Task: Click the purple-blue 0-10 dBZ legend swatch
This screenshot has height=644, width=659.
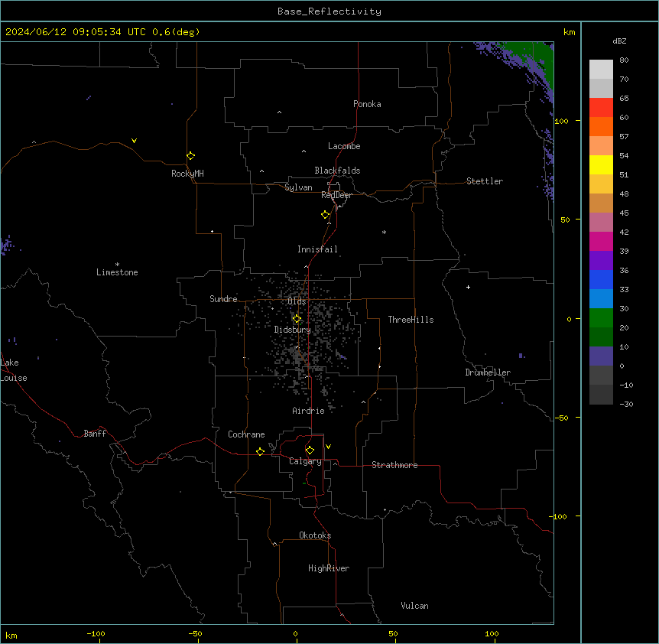Action: 601,356
